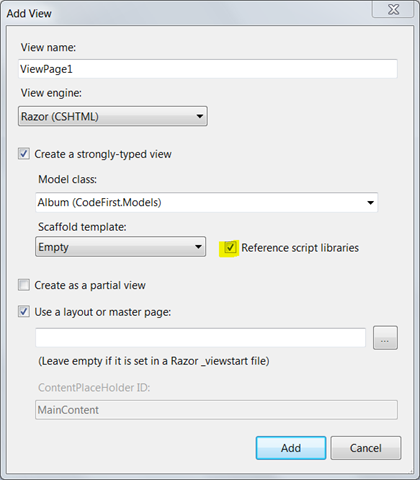Click the Scaffold template label

82,227
